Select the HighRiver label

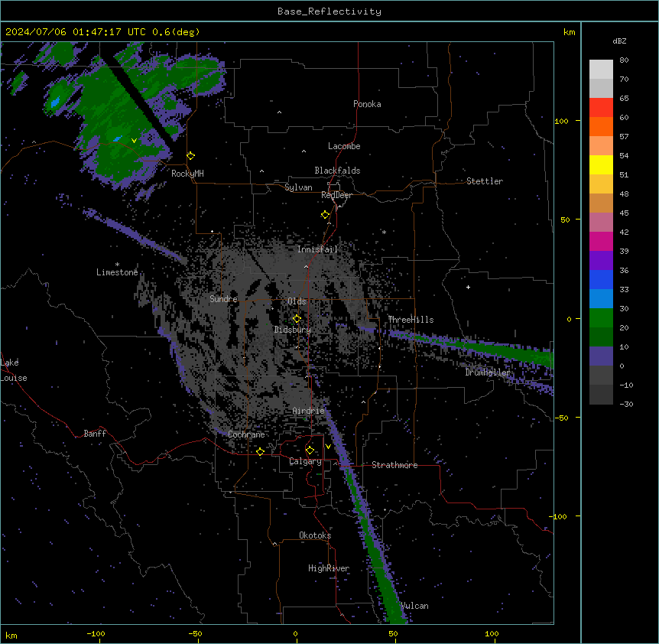click(x=329, y=568)
